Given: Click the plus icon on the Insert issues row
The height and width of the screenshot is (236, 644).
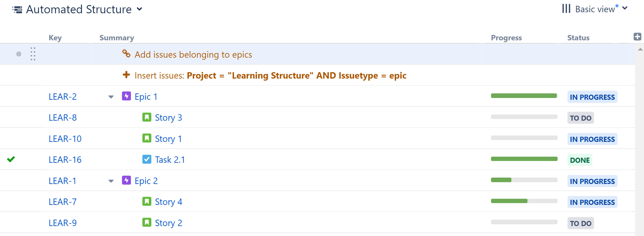Looking at the screenshot, I should tap(126, 75).
